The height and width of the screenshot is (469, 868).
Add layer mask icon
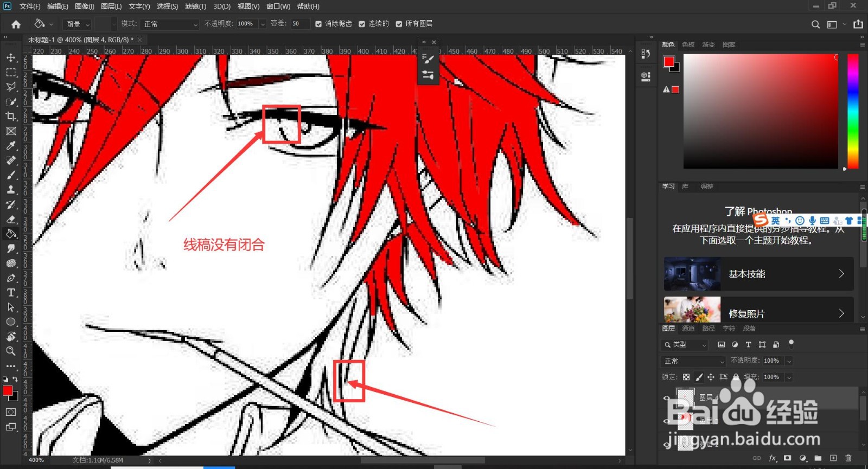[x=788, y=458]
